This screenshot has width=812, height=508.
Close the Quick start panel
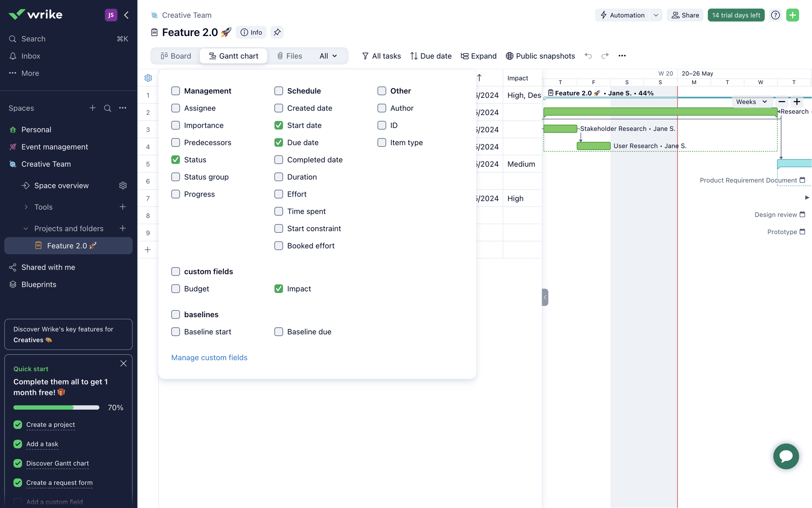[x=123, y=364]
